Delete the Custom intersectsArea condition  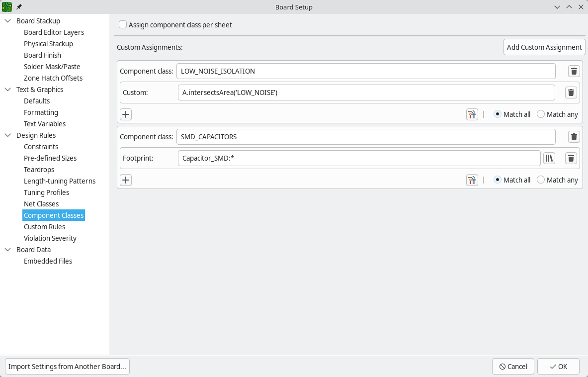tap(571, 92)
